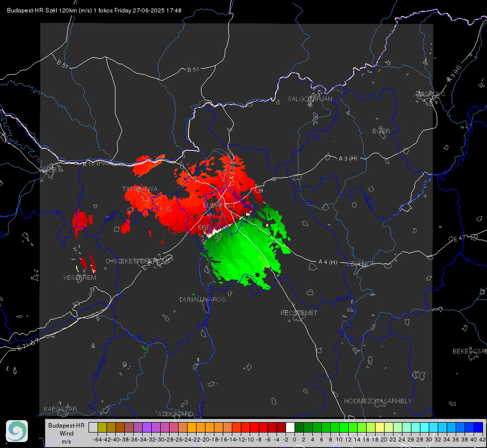Click the HODMEZOVASARHELY city label
The image size is (487, 448).
[x=378, y=401]
